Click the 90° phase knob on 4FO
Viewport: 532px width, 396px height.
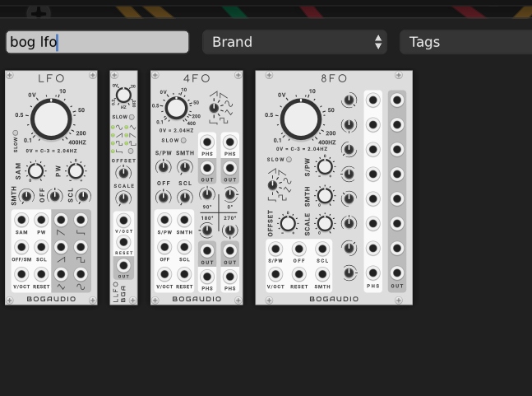coord(207,194)
